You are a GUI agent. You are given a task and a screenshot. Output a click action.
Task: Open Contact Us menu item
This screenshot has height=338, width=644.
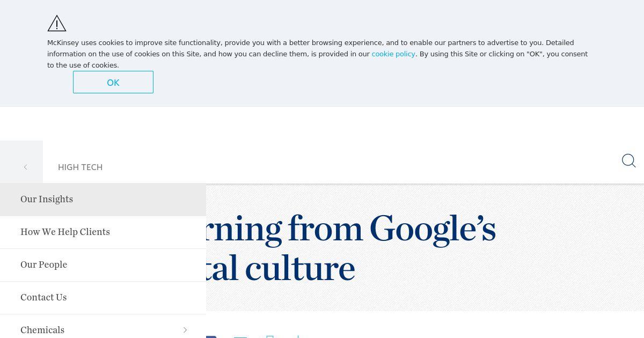103,298
